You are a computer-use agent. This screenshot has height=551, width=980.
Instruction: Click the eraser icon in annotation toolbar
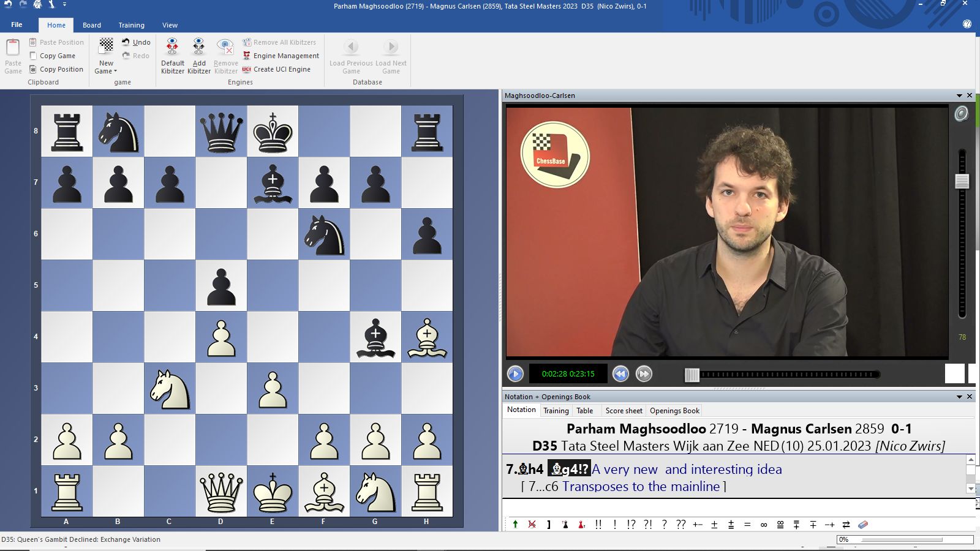click(863, 525)
